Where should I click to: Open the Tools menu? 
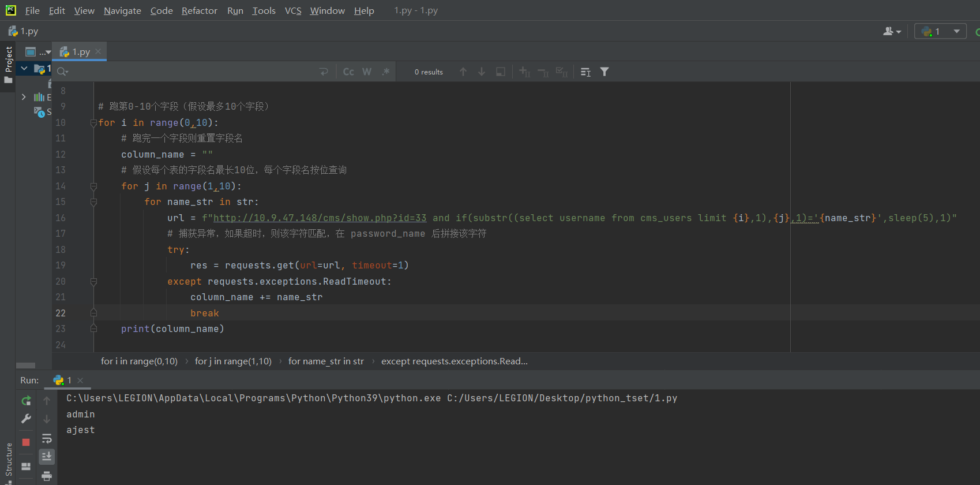click(x=264, y=10)
